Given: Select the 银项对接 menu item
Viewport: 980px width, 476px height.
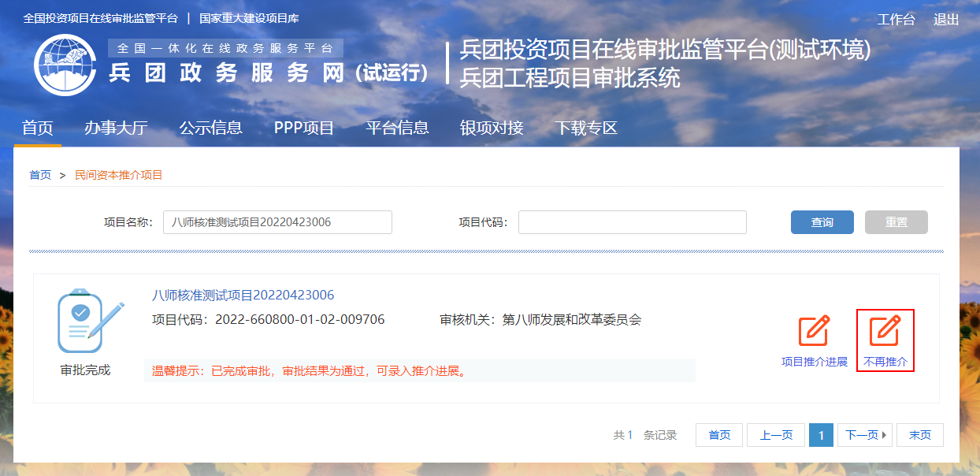Looking at the screenshot, I should (492, 128).
